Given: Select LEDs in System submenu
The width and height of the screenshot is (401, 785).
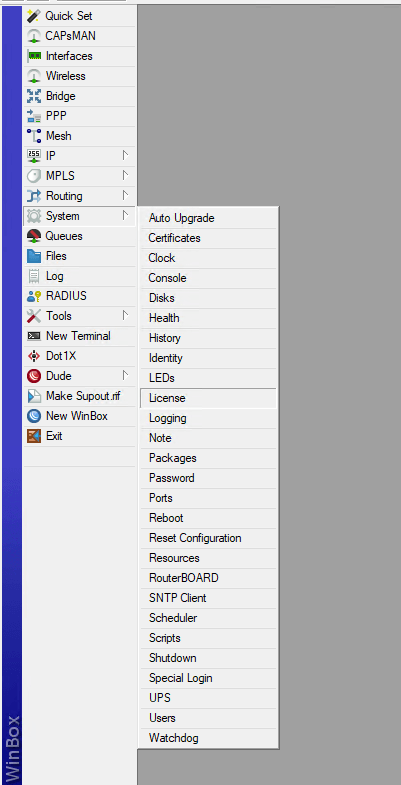Looking at the screenshot, I should click(x=208, y=378).
